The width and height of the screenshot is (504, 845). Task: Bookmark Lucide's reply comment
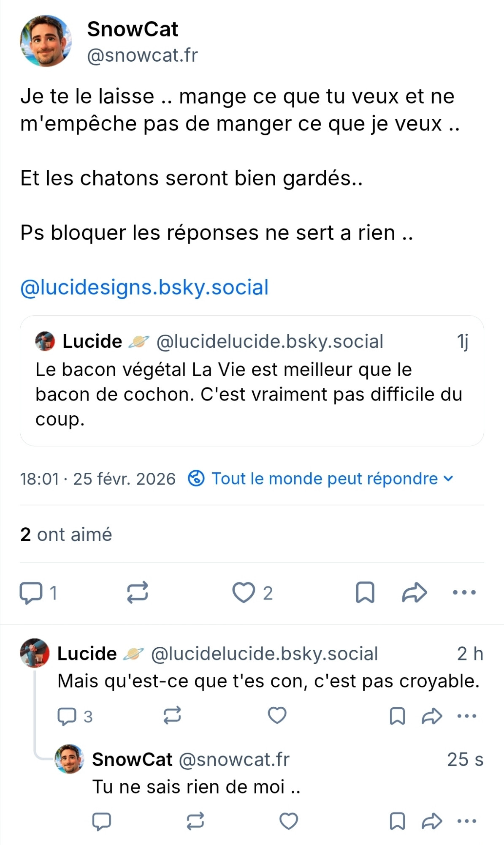(x=397, y=716)
